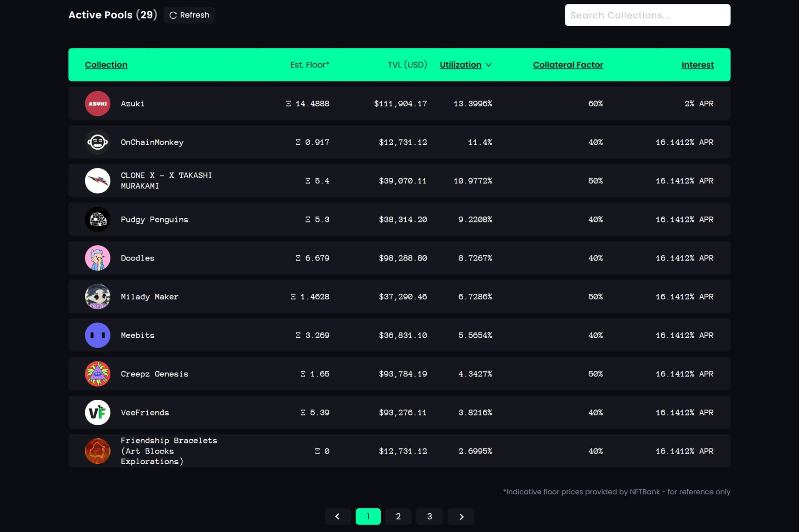Click the Azuki collection logo
The width and height of the screenshot is (799, 532).
[97, 104]
